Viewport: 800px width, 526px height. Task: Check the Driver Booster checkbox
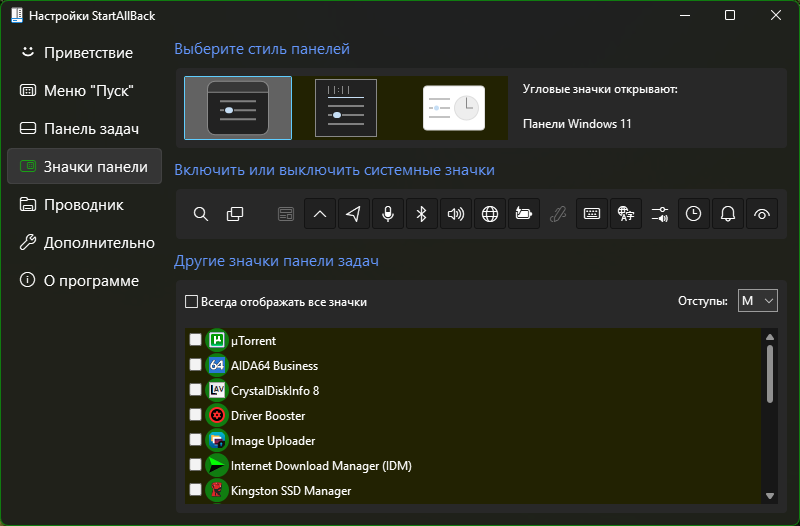click(x=195, y=415)
